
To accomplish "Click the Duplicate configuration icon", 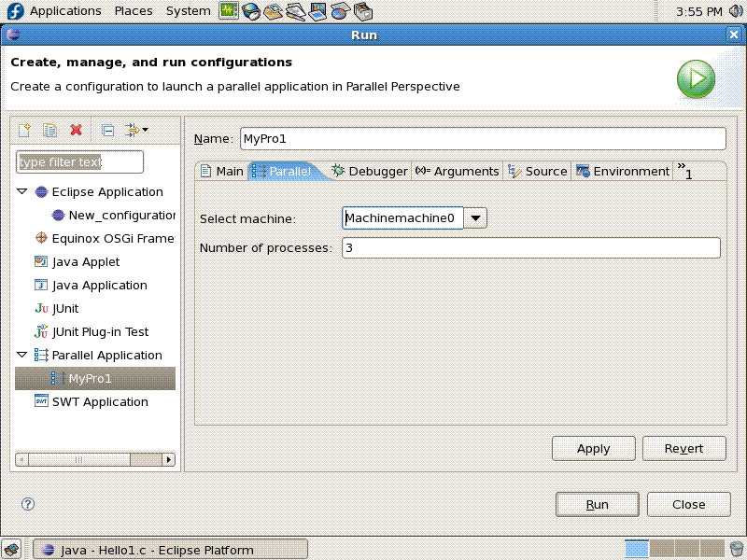I will point(50,130).
